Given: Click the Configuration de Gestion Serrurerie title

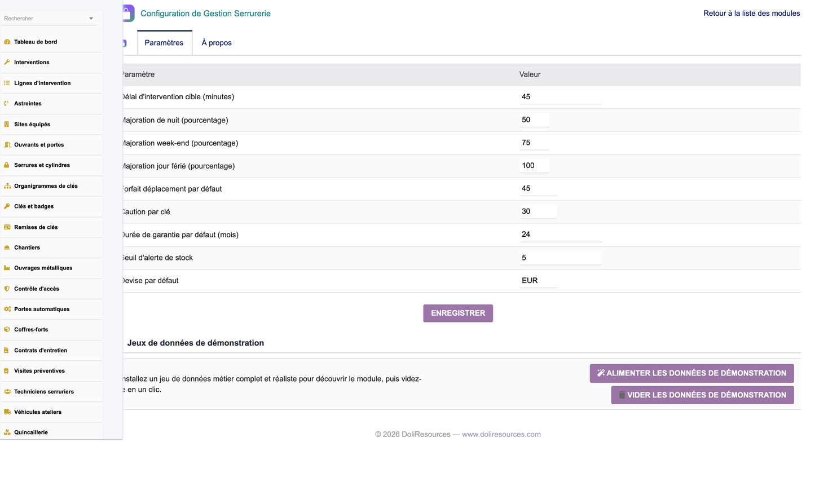Looking at the screenshot, I should [x=205, y=14].
